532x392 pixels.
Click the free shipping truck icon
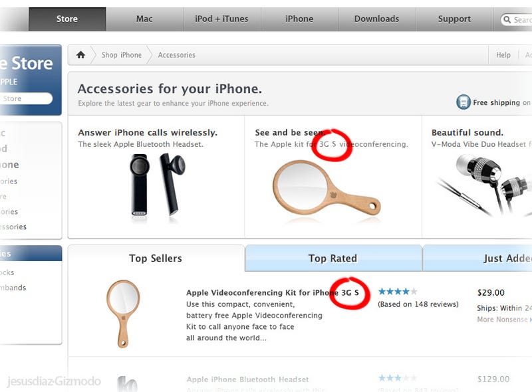463,102
